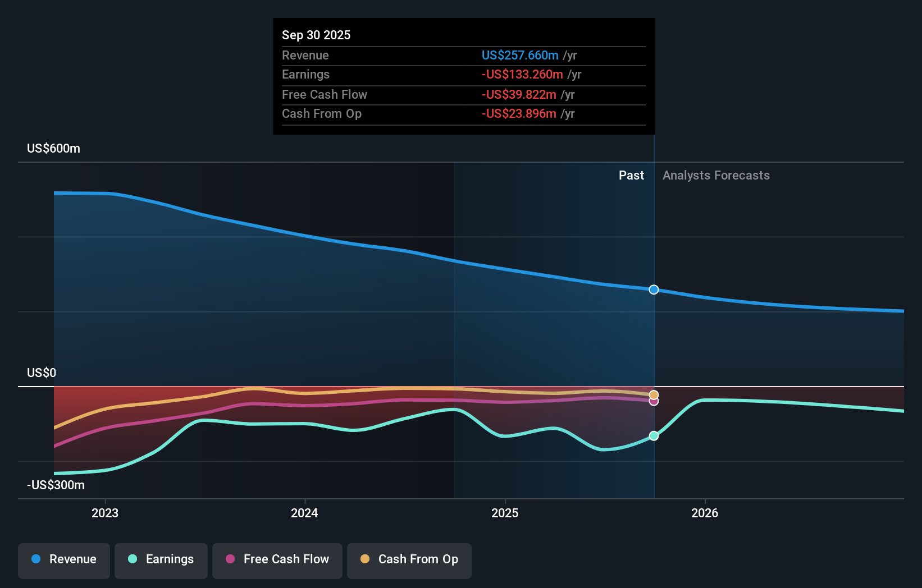
Task: Click the pink Free Cash Flow legend dot
Action: coord(230,559)
